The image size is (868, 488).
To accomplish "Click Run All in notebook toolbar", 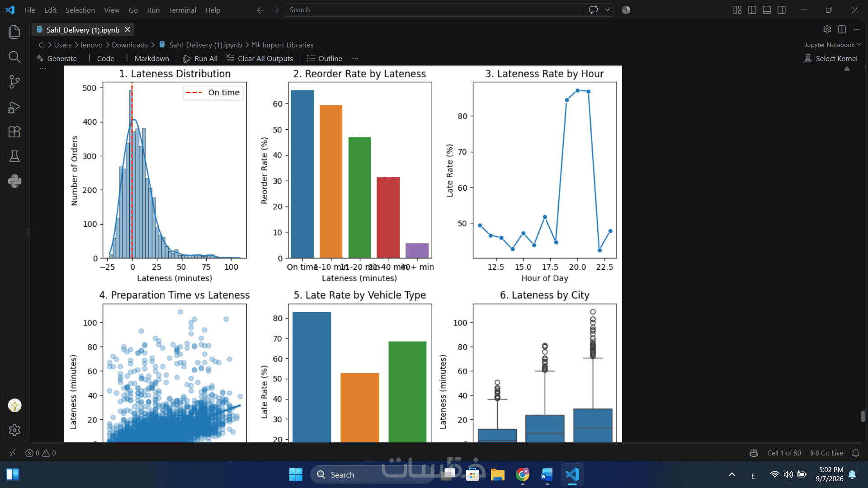I will 200,58.
